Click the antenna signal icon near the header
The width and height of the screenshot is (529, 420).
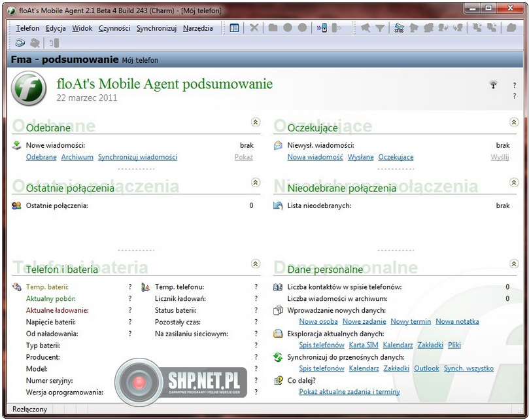(493, 84)
